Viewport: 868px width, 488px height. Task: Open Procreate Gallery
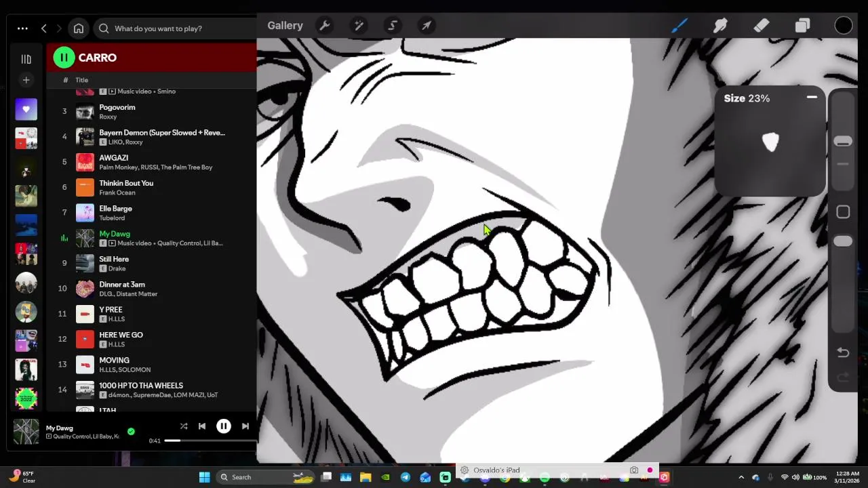285,26
